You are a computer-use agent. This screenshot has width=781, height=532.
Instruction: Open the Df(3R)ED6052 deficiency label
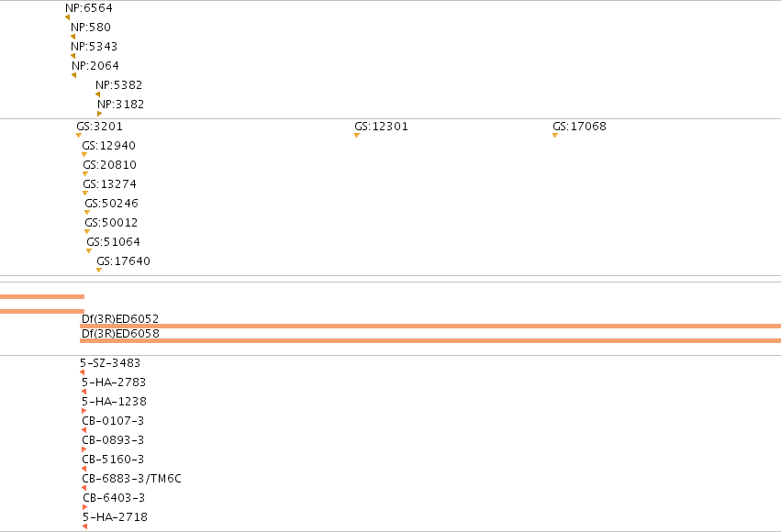[x=120, y=318]
